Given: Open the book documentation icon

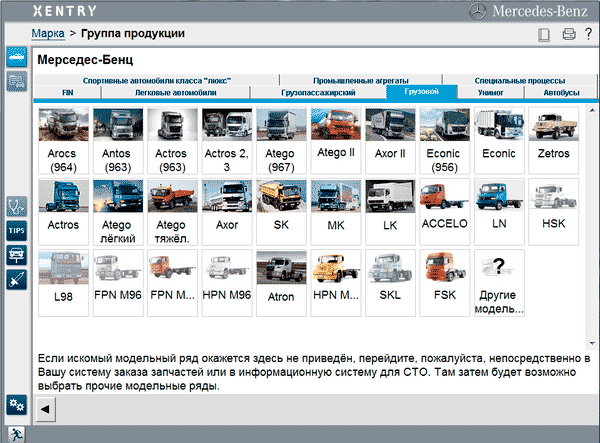Looking at the screenshot, I should [x=544, y=34].
